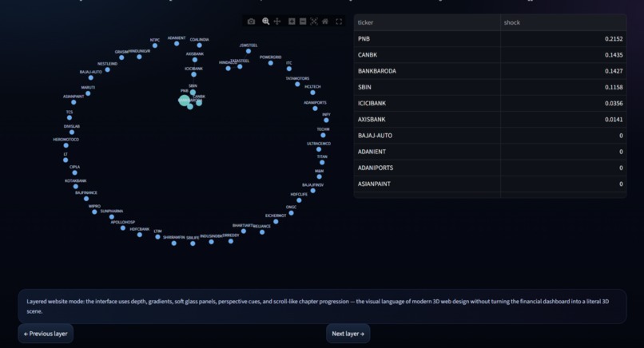Click the TATAMOTORS node in the graph
This screenshot has height=348, width=644.
[x=297, y=84]
